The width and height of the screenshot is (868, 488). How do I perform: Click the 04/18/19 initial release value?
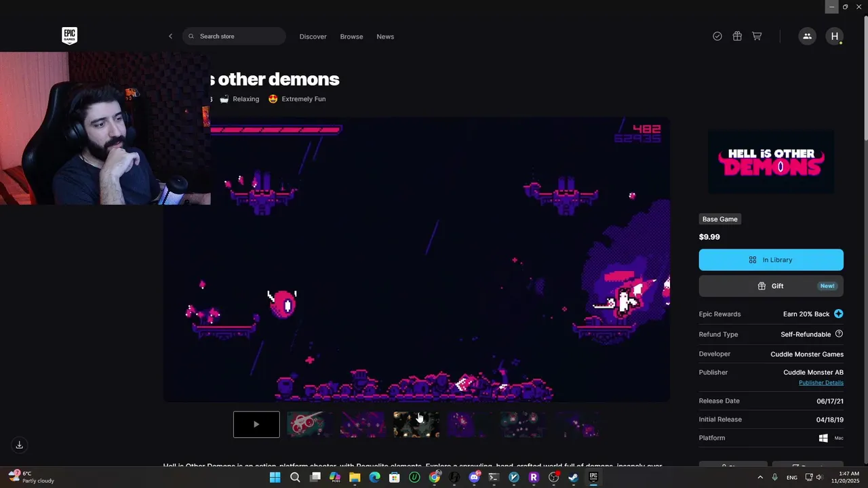pos(830,420)
